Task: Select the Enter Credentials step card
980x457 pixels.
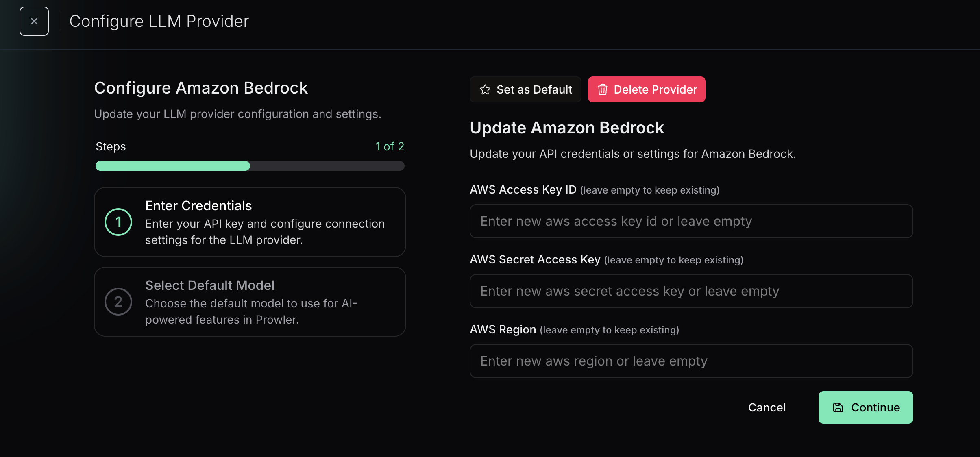Action: (250, 222)
